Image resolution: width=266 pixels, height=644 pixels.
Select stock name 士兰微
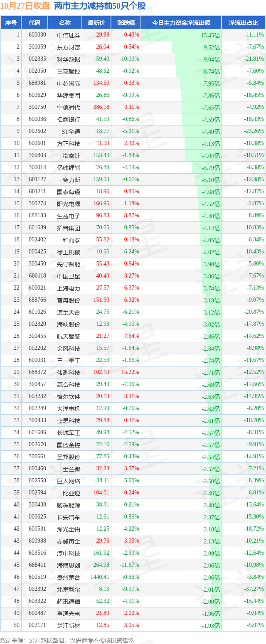71,469
